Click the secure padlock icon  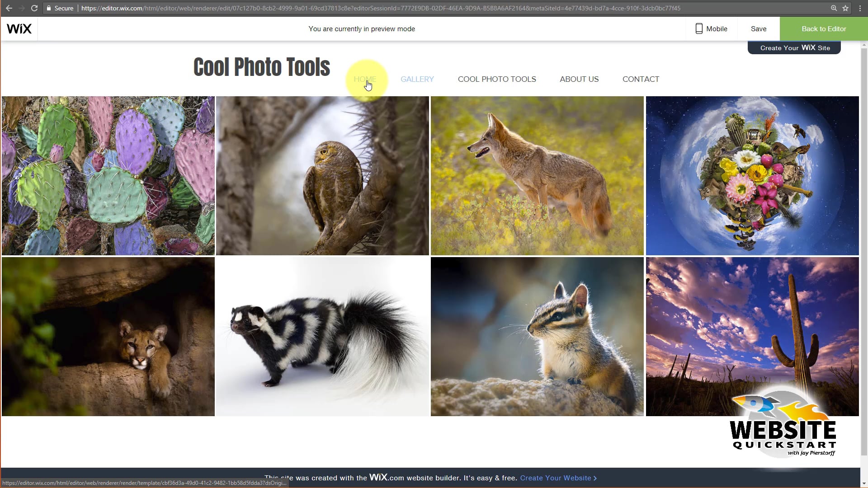49,8
